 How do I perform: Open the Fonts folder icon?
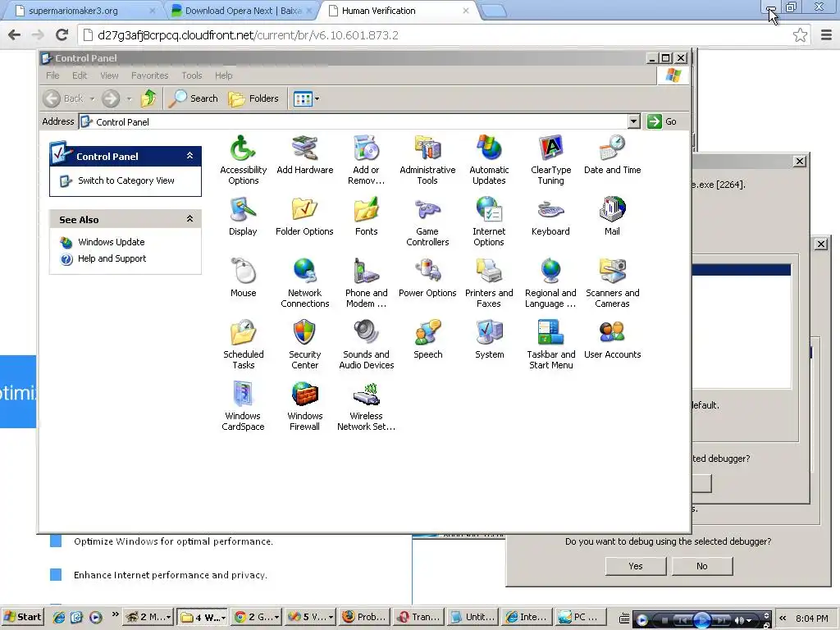(x=367, y=217)
